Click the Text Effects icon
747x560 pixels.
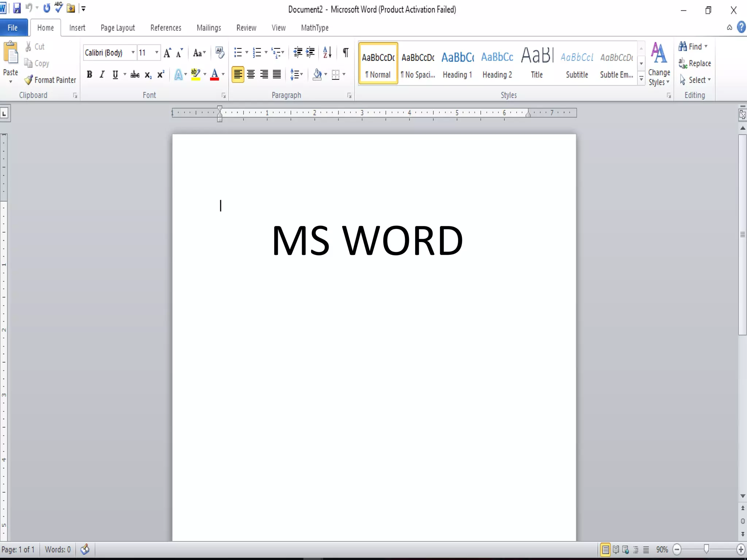(x=178, y=75)
